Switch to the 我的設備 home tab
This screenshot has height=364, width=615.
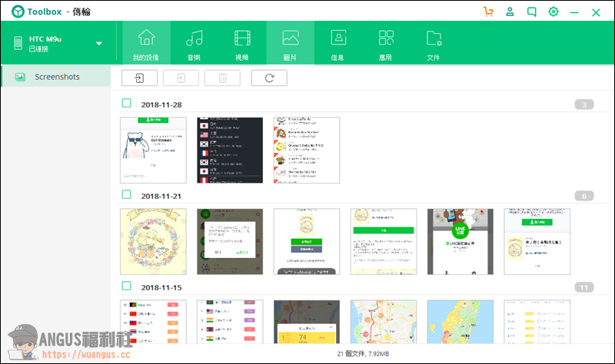(x=146, y=44)
